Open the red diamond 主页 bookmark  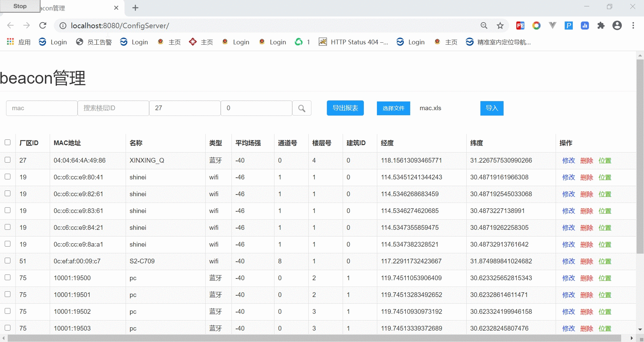(201, 42)
